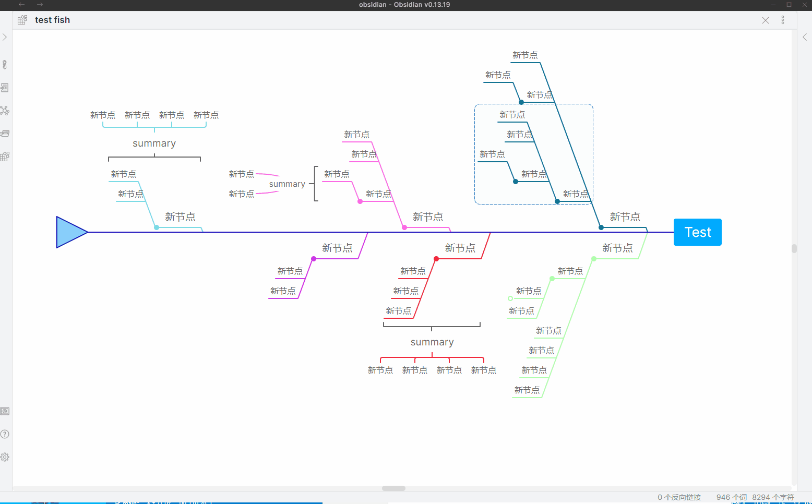Image resolution: width=812 pixels, height=504 pixels.
Task: Select the summary node with the cyan child nodes
Action: coord(154,143)
